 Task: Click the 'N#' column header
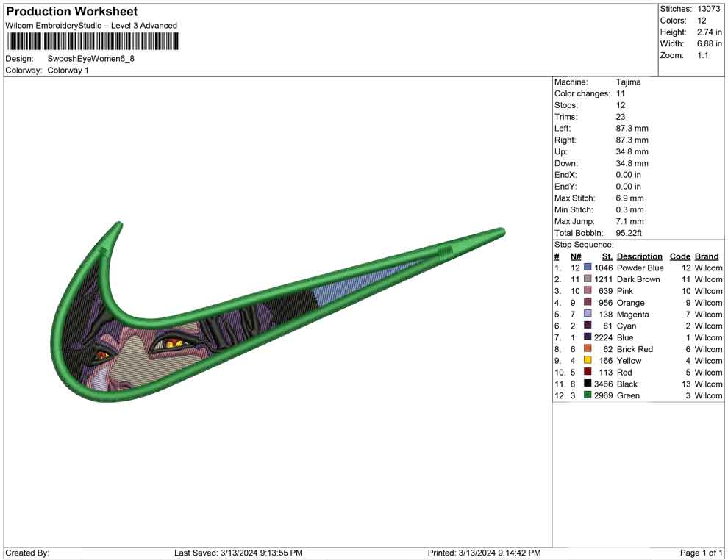pos(576,256)
